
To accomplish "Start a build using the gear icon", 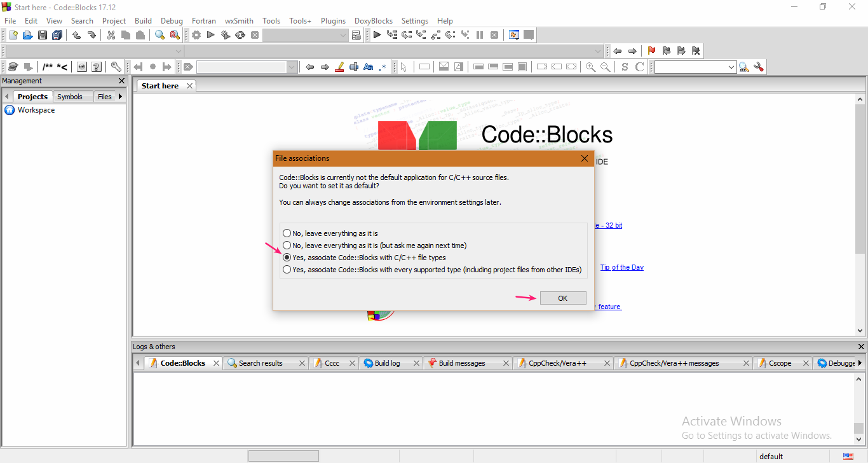I will (196, 34).
